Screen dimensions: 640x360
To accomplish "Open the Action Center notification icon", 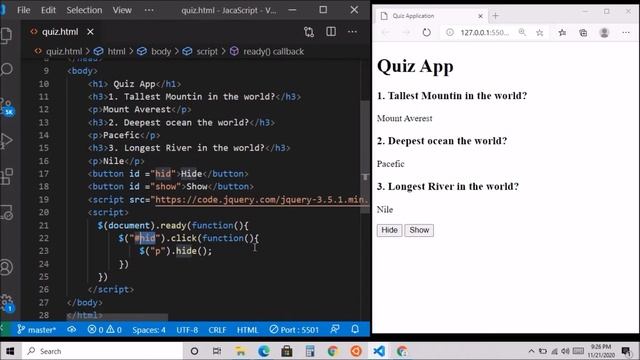I will [626, 351].
